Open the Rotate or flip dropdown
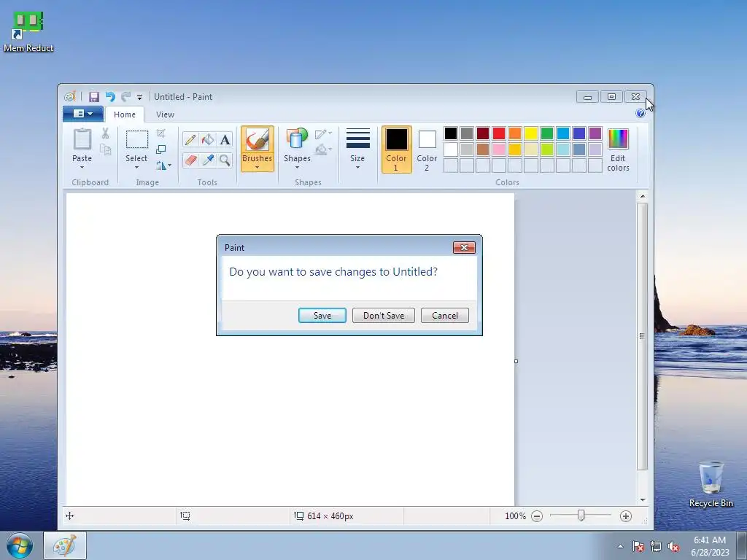Image resolution: width=747 pixels, height=560 pixels. (x=163, y=166)
